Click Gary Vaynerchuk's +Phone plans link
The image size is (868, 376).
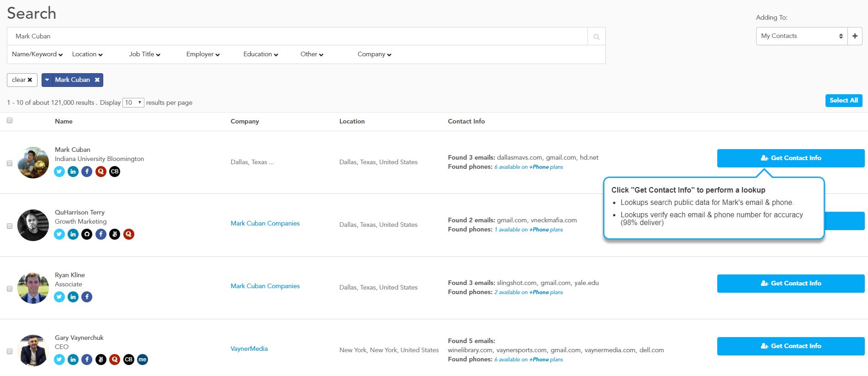click(529, 360)
